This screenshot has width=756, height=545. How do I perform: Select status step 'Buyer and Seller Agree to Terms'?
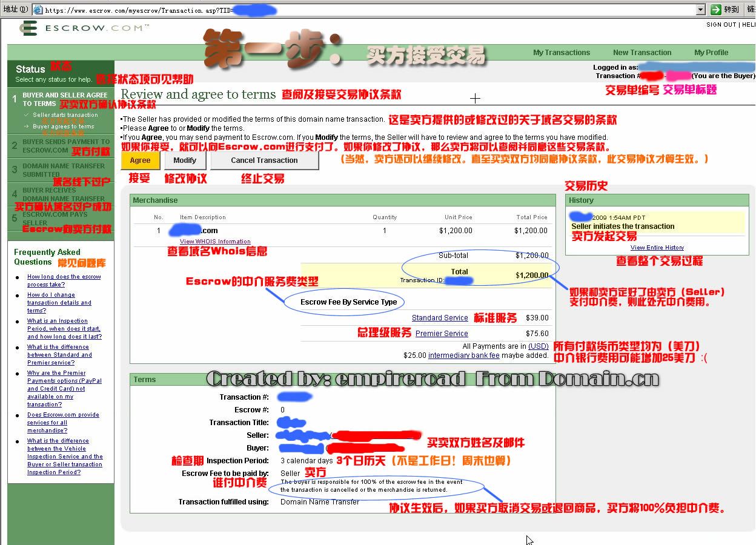click(65, 99)
